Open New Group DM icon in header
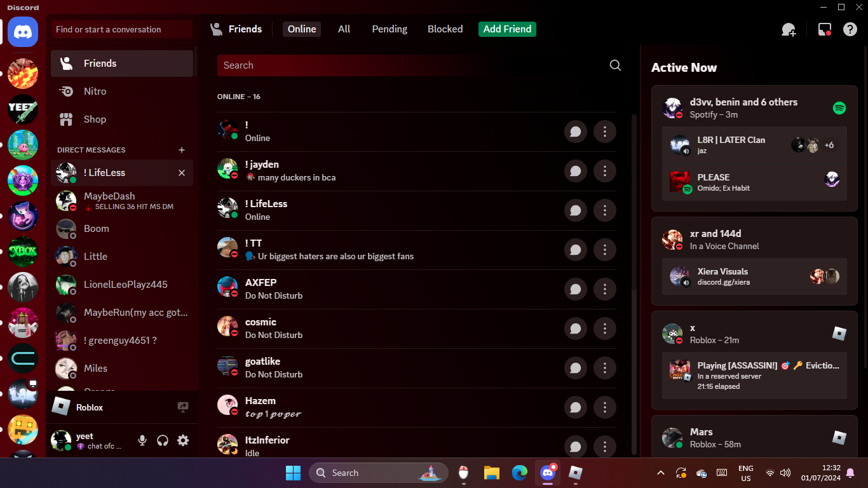Image resolution: width=868 pixels, height=488 pixels. coord(789,29)
